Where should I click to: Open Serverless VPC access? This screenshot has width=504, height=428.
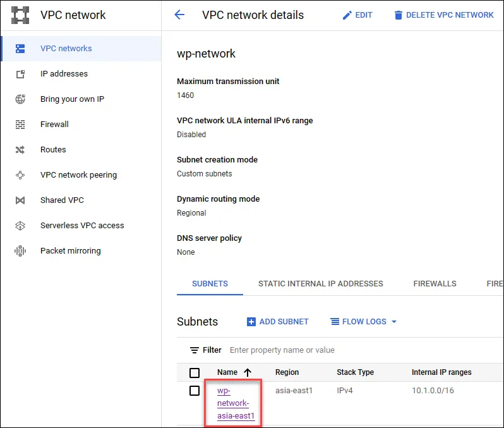tap(82, 226)
